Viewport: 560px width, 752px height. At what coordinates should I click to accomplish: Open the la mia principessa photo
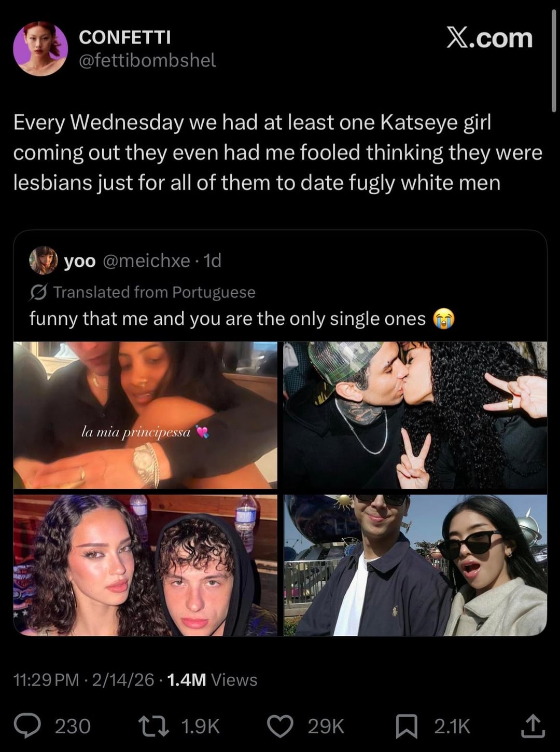145,415
